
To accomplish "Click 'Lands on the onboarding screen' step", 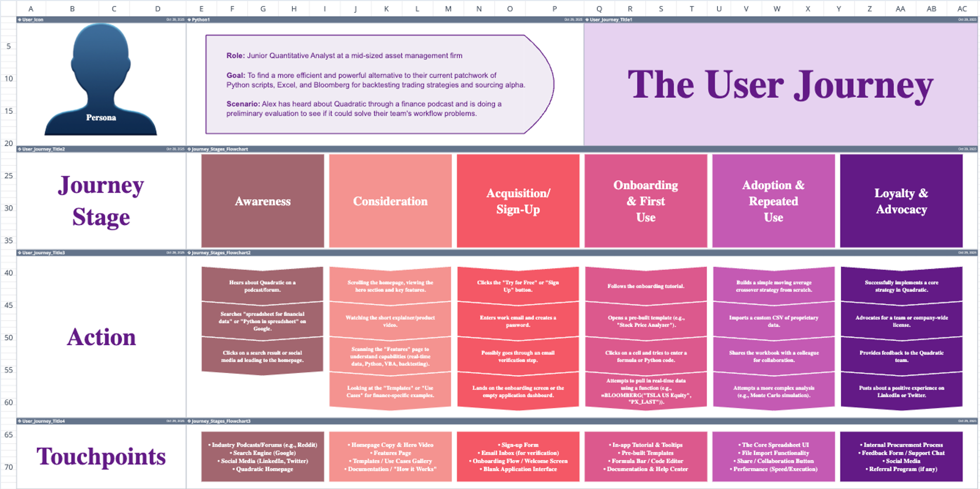I will click(518, 392).
